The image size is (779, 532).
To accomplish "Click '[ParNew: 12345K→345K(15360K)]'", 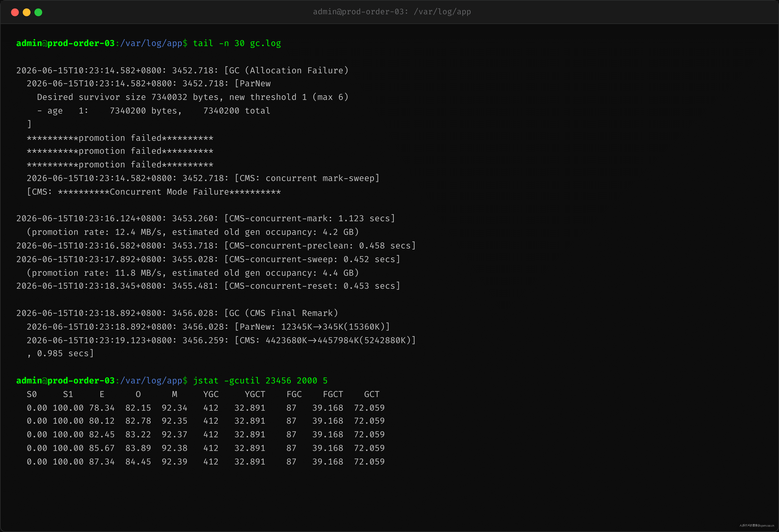I will tap(312, 327).
